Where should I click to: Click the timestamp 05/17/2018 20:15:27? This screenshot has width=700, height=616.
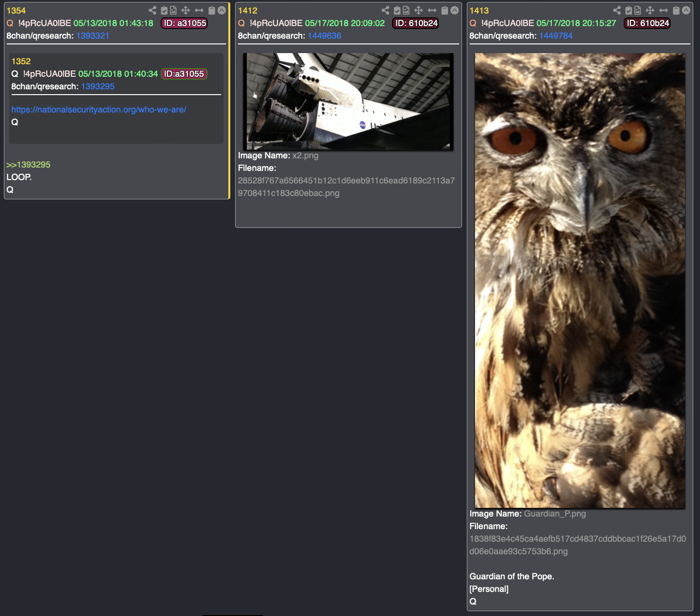tap(576, 23)
